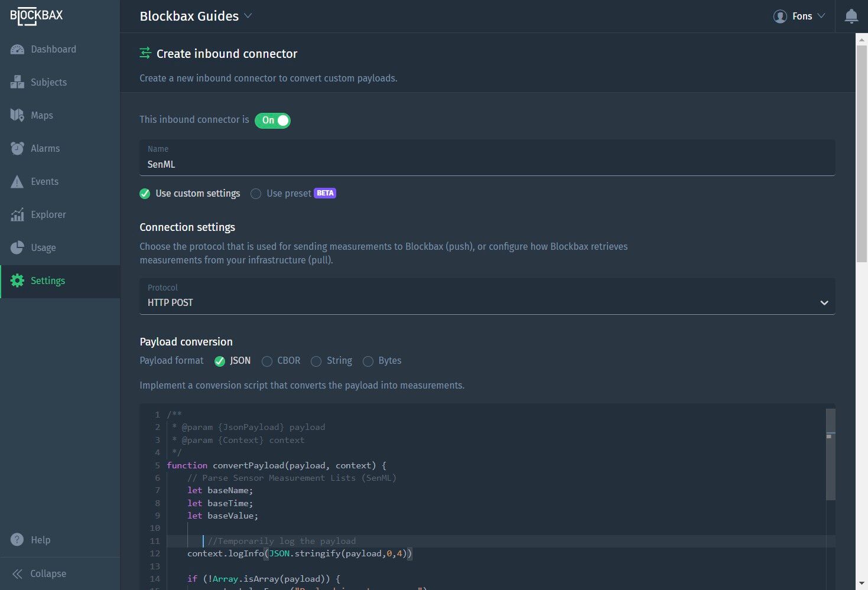Open Explorer via the chart icon
Screen dimensions: 868x590
click(x=17, y=215)
